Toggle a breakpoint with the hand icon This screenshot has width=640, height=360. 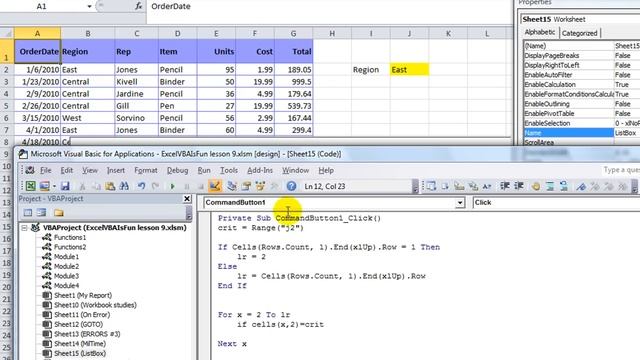click(536, 186)
